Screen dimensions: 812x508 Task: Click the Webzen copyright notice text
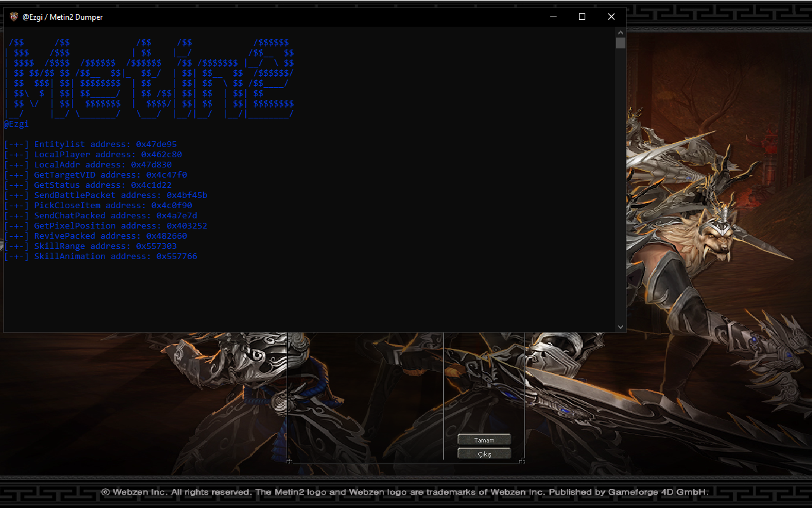pyautogui.click(x=405, y=492)
